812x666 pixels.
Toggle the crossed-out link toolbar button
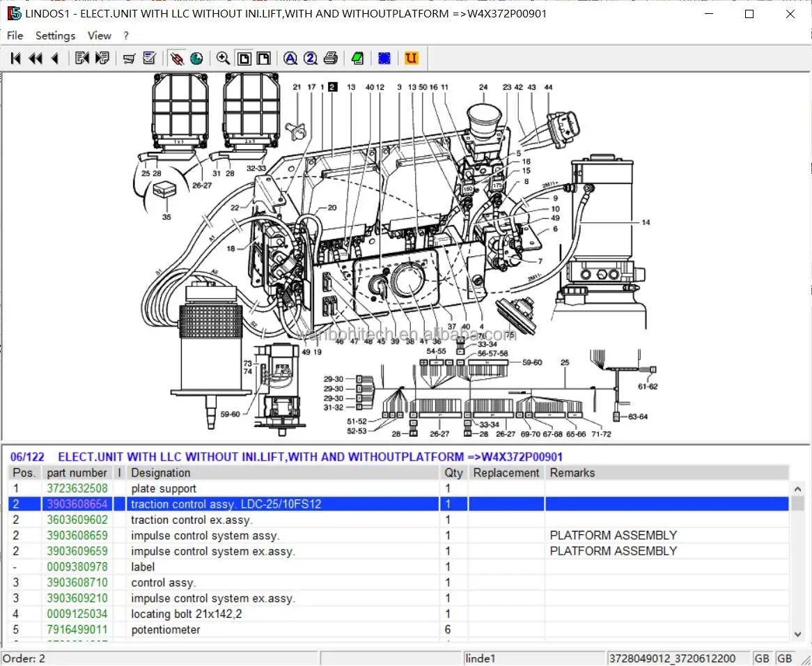(x=177, y=59)
